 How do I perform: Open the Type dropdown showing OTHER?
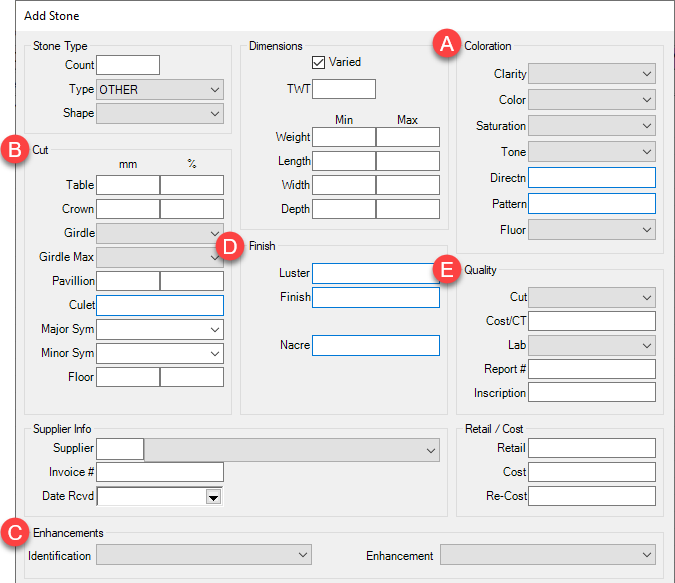pyautogui.click(x=159, y=89)
